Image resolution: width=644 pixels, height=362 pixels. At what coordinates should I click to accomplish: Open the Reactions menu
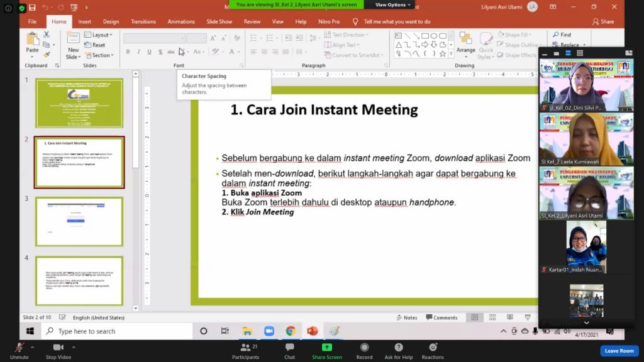[x=433, y=348]
